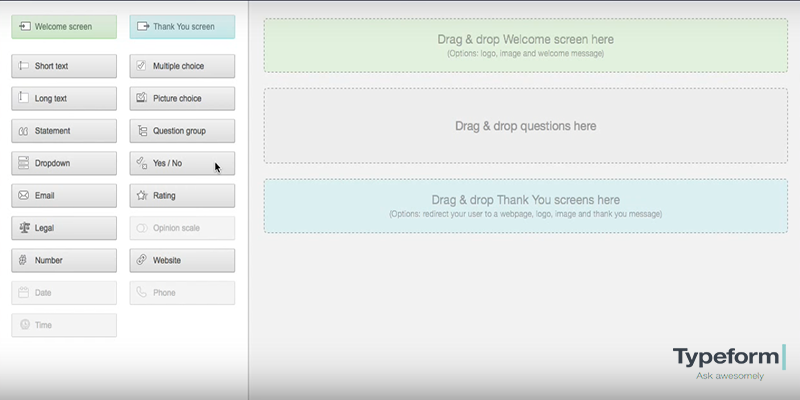Screen dimensions: 800x400
Task: Select the Question group block
Action: point(182,131)
